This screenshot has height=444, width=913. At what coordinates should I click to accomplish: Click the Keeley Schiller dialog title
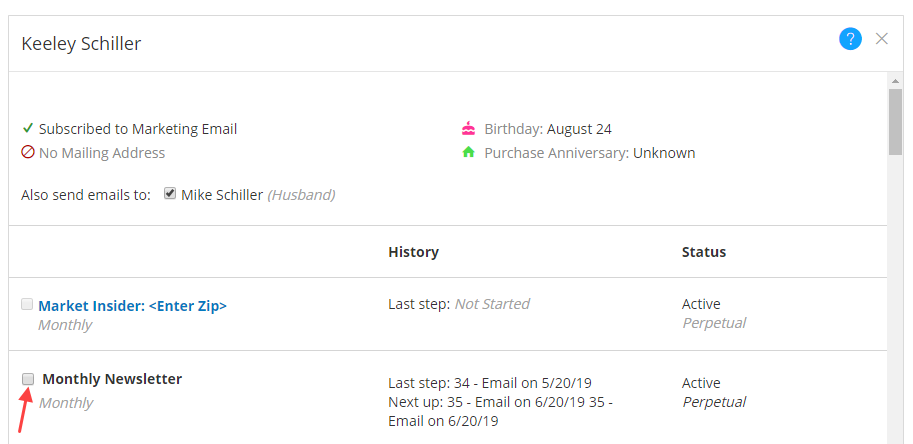[81, 43]
